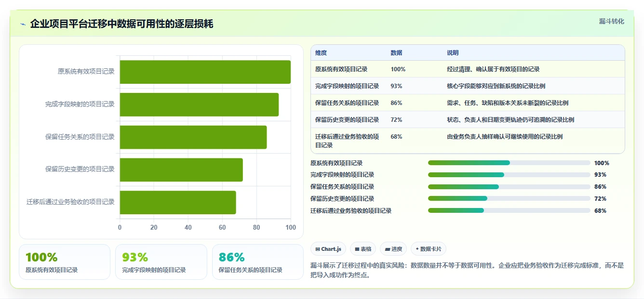Click the 72% value in the table
The width and height of the screenshot is (644, 299).
(396, 120)
